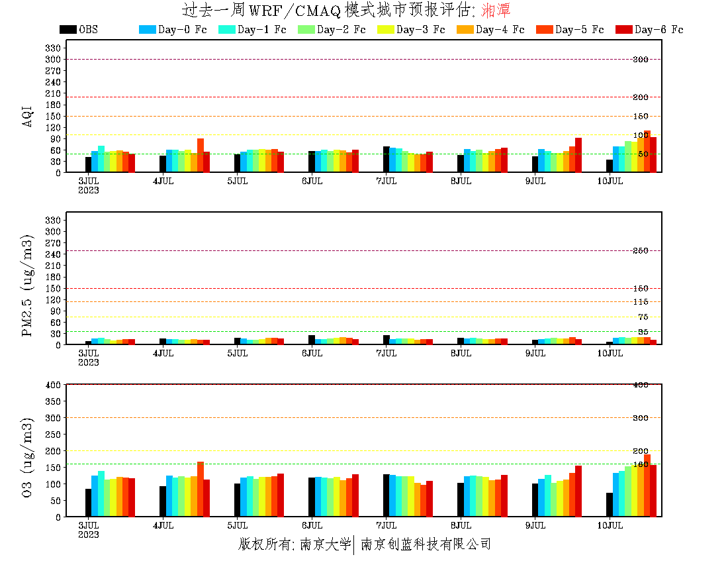
Task: Click the 350 tick label on the O3 axis
Action: (x=53, y=401)
